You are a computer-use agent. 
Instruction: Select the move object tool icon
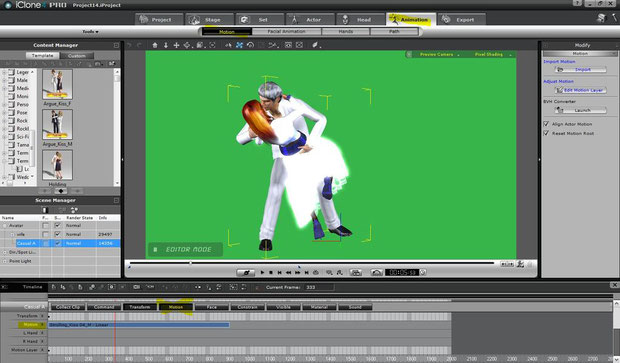point(176,45)
